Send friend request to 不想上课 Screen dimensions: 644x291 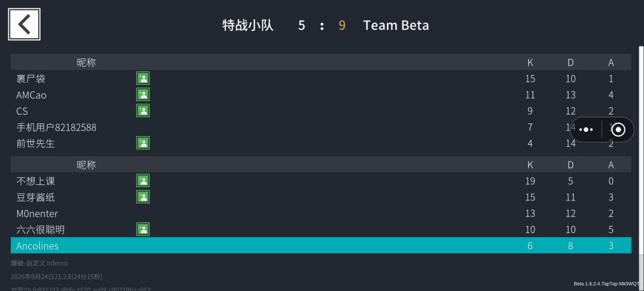tap(143, 181)
